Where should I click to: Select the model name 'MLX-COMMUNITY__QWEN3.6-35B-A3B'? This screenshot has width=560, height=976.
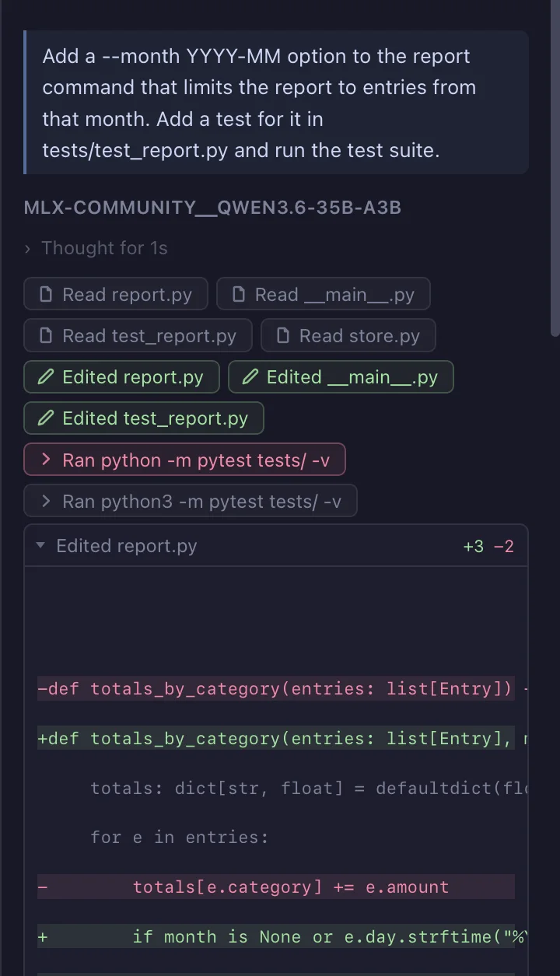tap(212, 208)
